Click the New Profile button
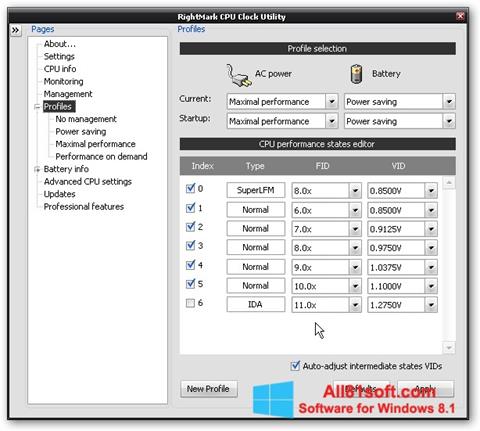480x431 pixels. (209, 389)
